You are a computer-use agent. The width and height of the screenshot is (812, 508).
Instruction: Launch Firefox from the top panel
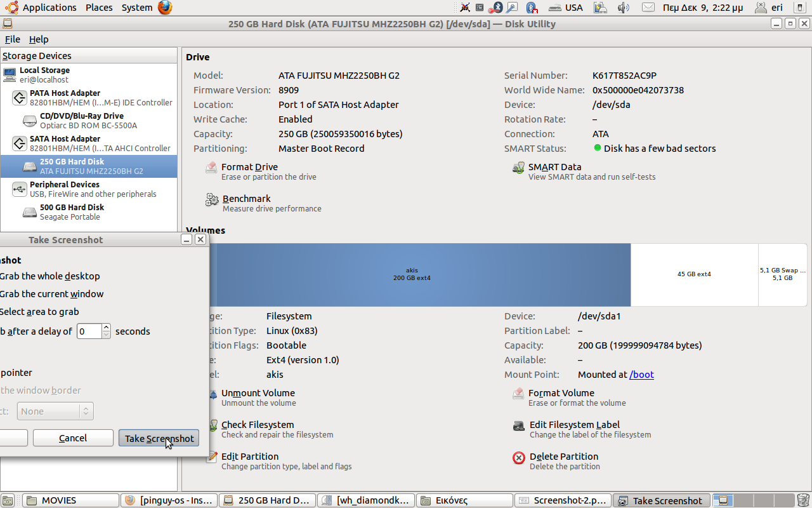(165, 8)
